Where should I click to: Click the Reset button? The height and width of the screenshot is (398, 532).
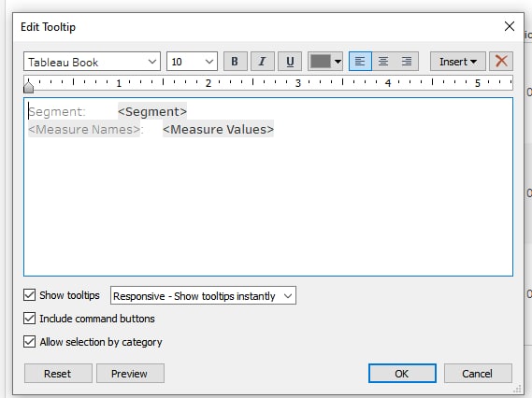(58, 374)
